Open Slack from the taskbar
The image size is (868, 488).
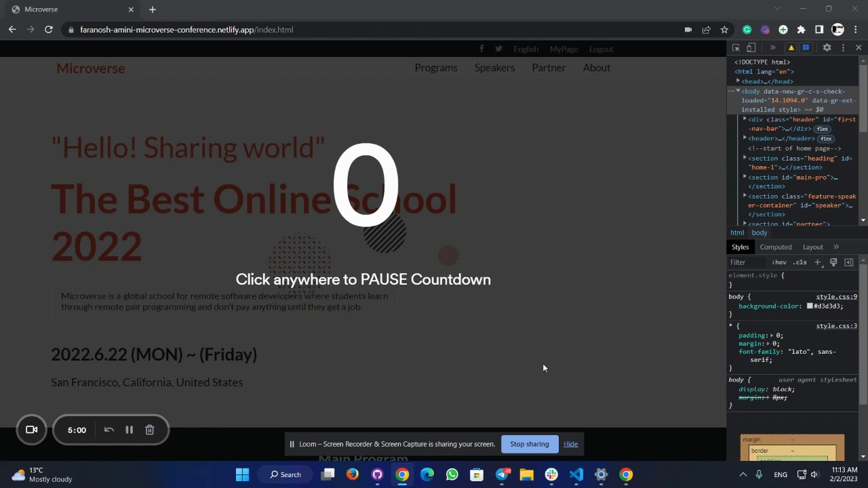(551, 474)
